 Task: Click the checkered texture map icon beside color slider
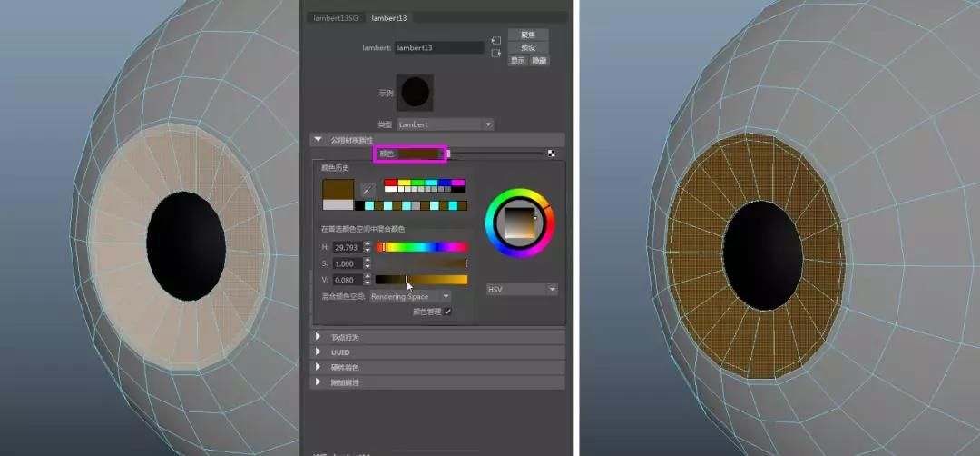(x=552, y=153)
